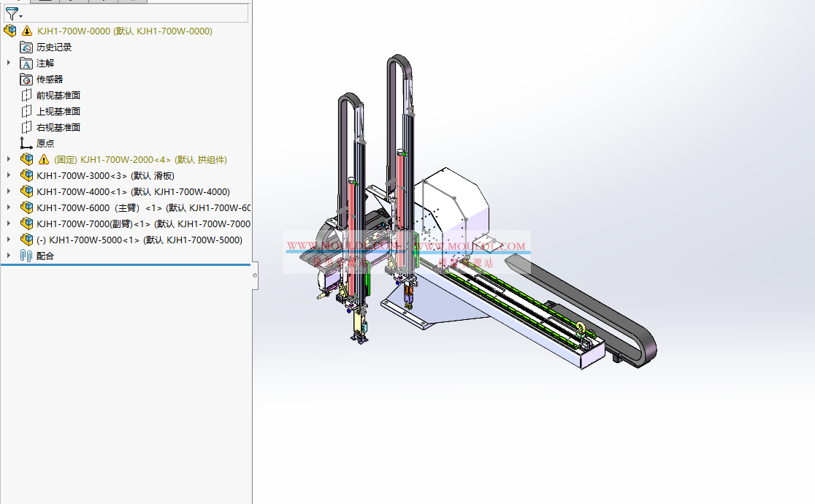The height and width of the screenshot is (504, 815).
Task: Click the 配合 mates paperclip icon
Action: [x=27, y=256]
